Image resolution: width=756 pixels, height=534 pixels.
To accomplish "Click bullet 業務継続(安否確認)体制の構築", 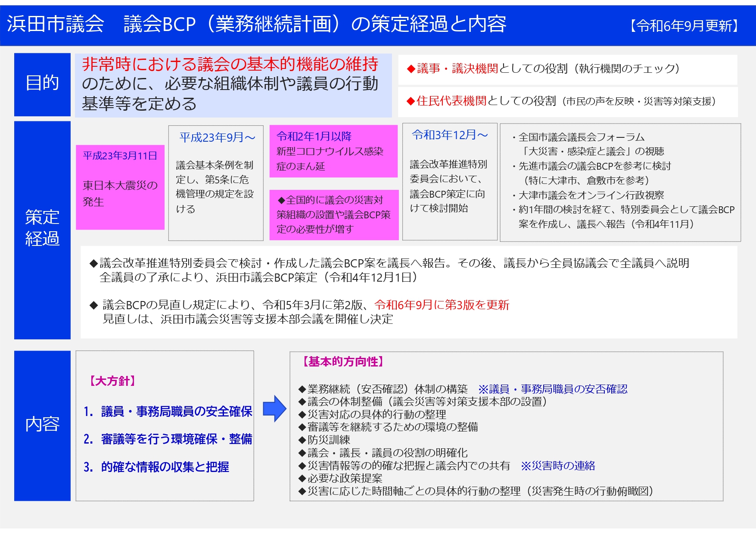I will (x=383, y=389).
